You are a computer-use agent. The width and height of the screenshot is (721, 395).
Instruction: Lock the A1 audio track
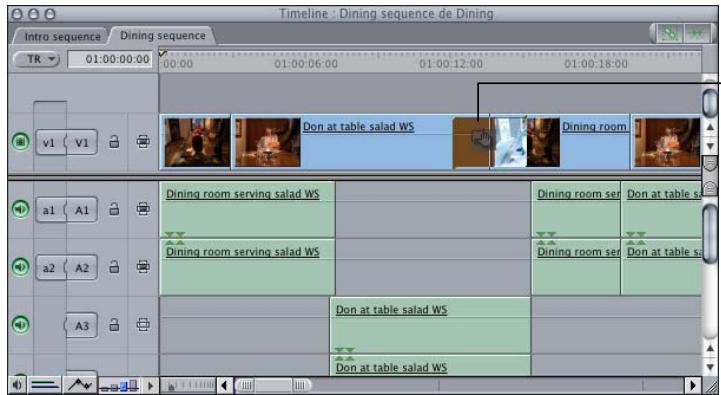click(x=114, y=209)
